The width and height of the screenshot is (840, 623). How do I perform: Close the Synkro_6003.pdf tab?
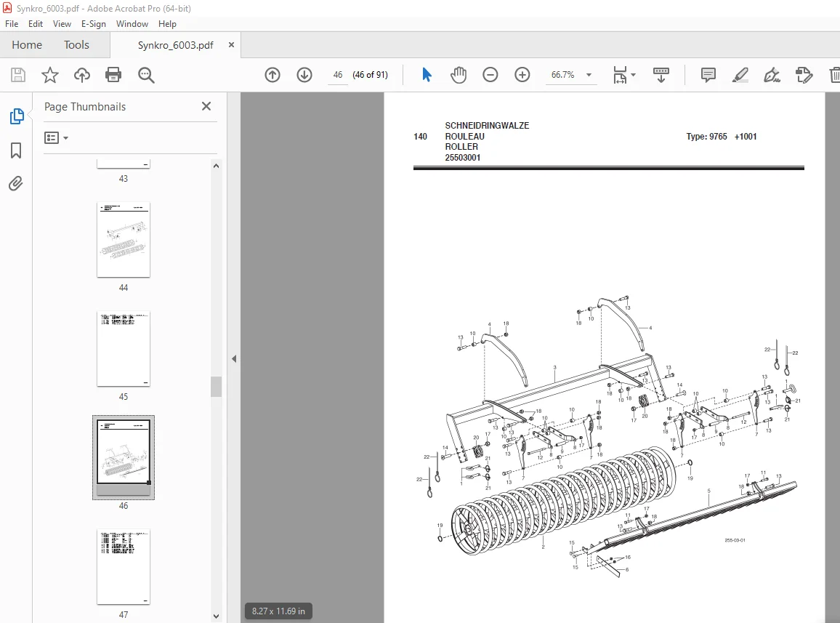click(231, 45)
